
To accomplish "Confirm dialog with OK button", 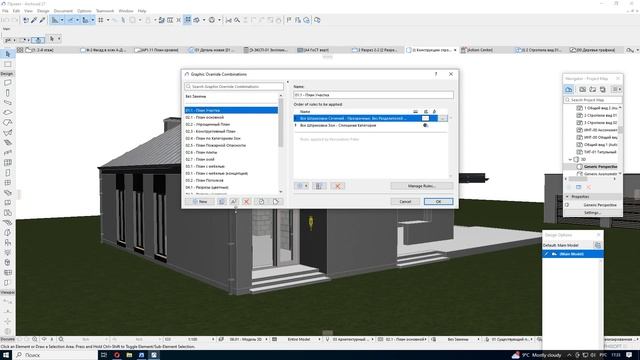I will click(x=438, y=202).
